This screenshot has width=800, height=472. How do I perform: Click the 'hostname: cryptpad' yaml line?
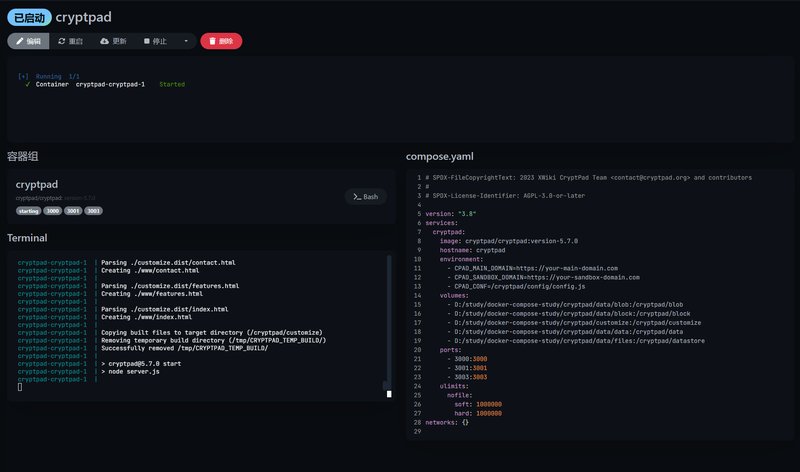[x=472, y=250]
